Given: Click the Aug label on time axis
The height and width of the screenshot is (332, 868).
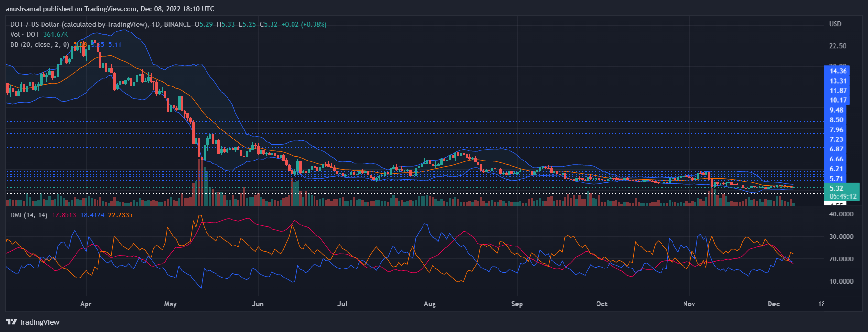Looking at the screenshot, I should pos(430,304).
